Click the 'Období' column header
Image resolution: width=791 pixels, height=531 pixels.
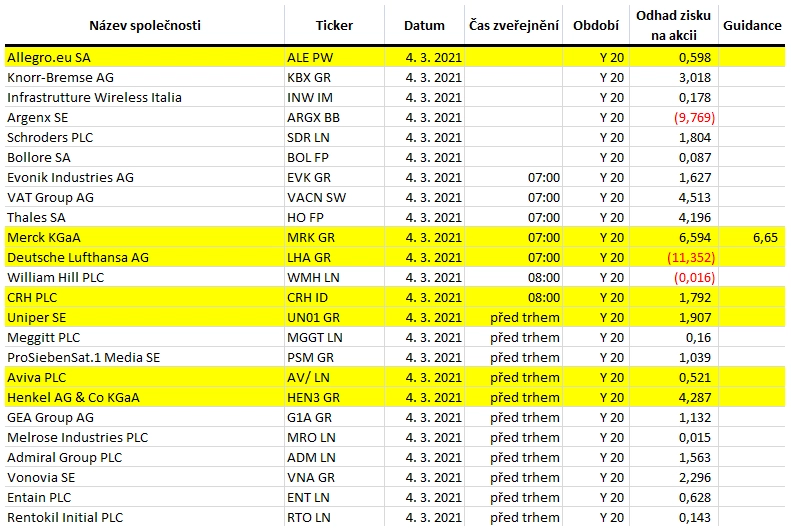[x=596, y=26]
